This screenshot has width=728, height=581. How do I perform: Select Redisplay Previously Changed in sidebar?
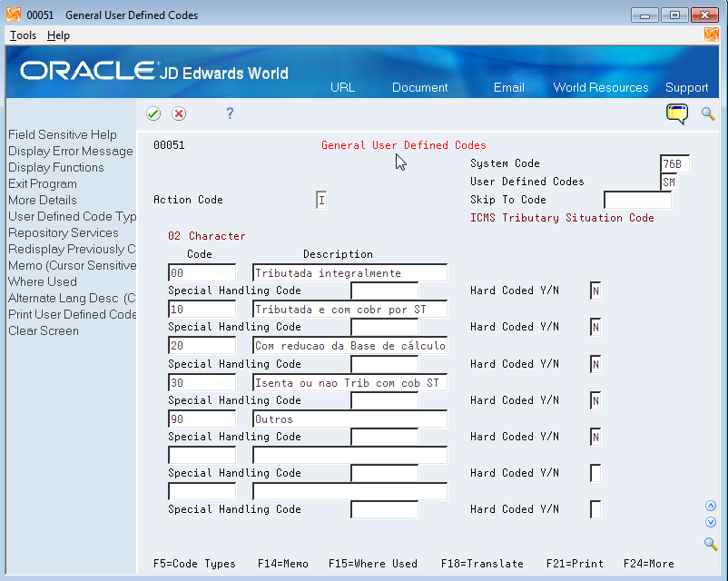pos(72,249)
